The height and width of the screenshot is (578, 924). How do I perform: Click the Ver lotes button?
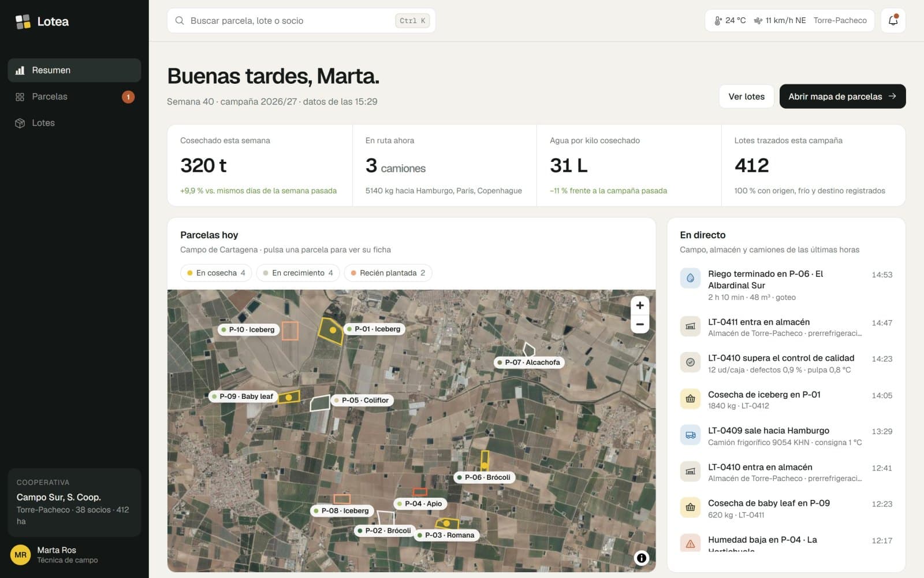(x=746, y=97)
